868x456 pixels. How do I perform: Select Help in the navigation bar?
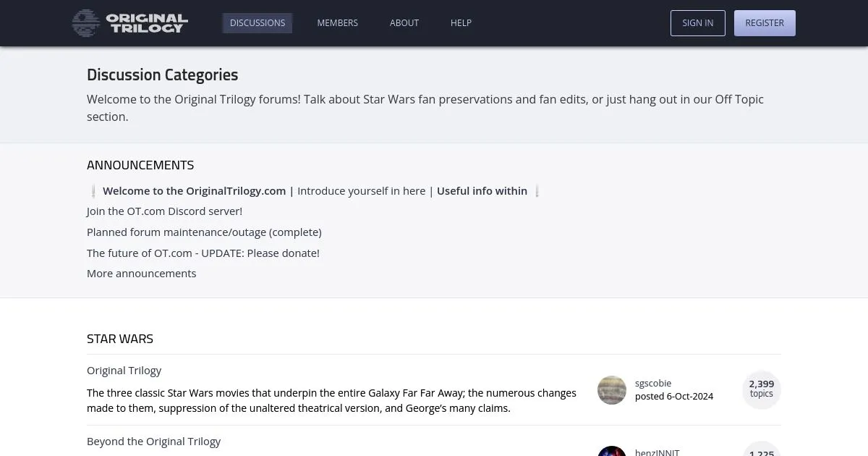[461, 23]
